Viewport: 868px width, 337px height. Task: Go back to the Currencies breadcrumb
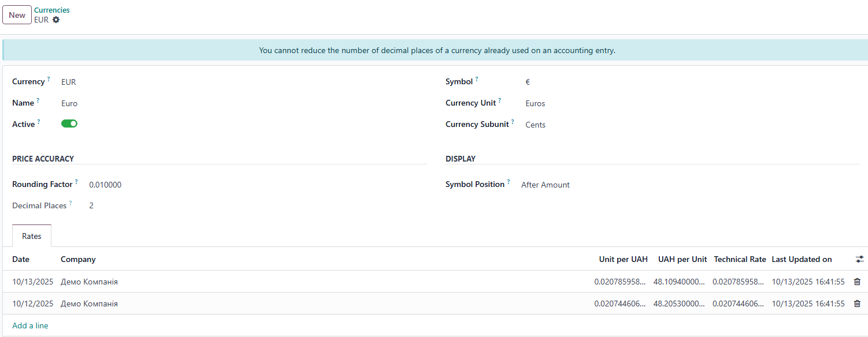[x=52, y=10]
